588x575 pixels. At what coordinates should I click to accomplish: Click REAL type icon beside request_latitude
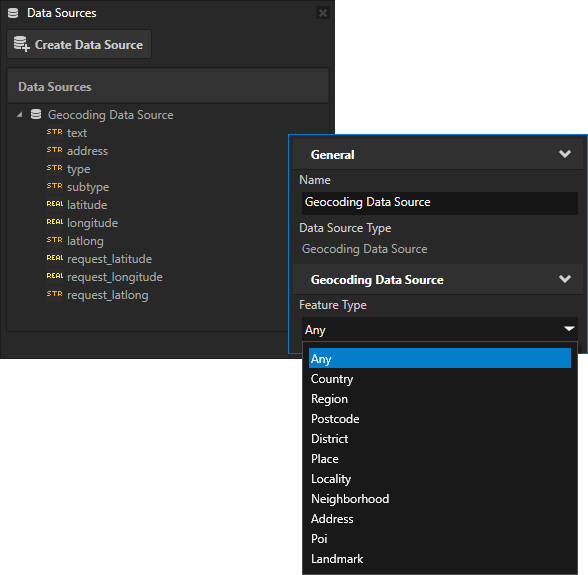55,258
